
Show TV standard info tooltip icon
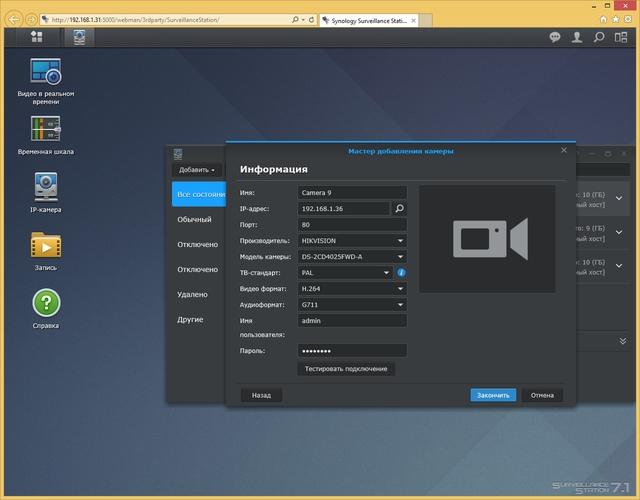(x=401, y=273)
